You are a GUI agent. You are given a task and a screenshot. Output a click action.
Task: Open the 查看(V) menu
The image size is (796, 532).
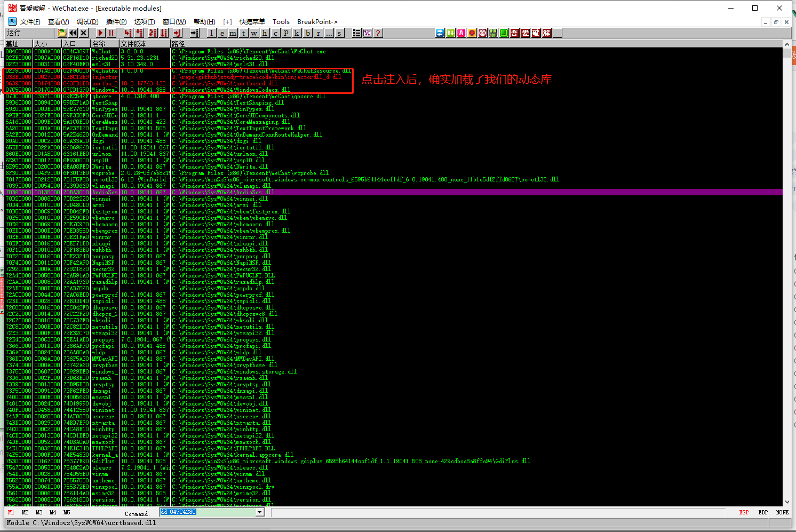(58, 22)
